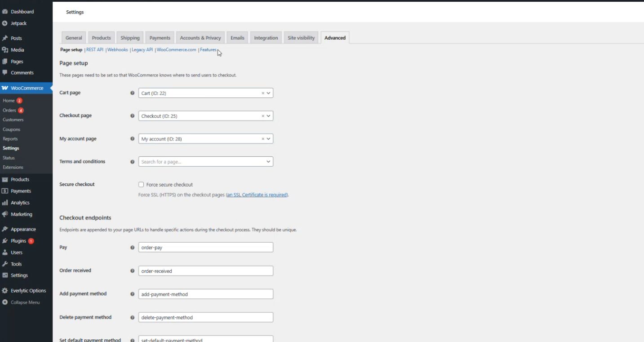Click help icon next to Terms and conditions
The width and height of the screenshot is (644, 342).
(132, 162)
